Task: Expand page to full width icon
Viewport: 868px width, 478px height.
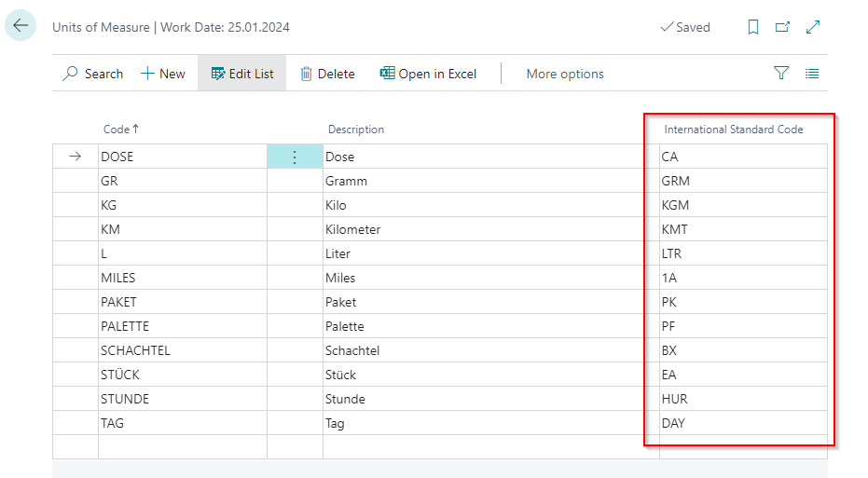Action: [813, 27]
